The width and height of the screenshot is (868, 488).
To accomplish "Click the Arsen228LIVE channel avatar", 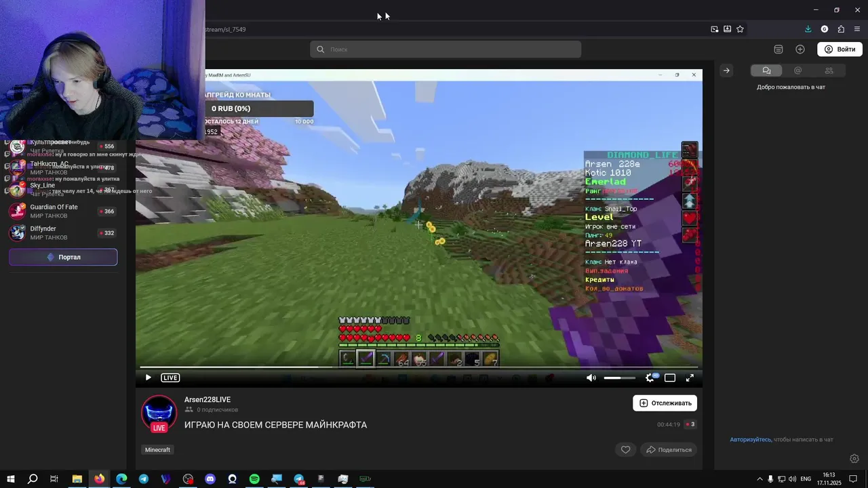I will coord(159,413).
